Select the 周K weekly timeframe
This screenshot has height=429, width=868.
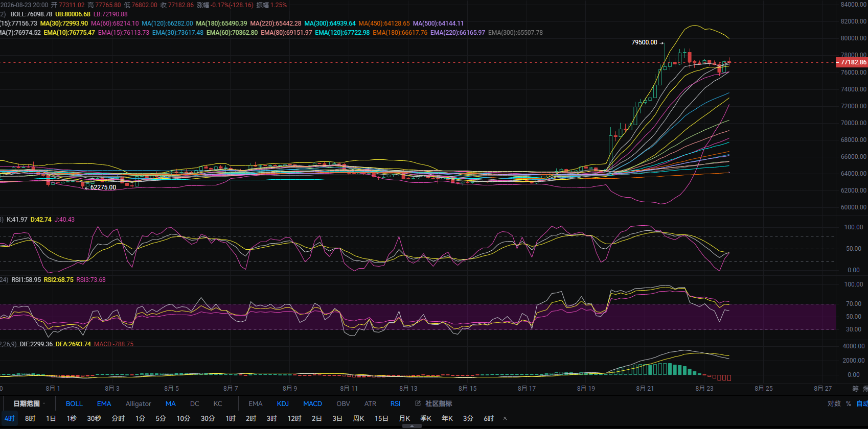click(358, 418)
